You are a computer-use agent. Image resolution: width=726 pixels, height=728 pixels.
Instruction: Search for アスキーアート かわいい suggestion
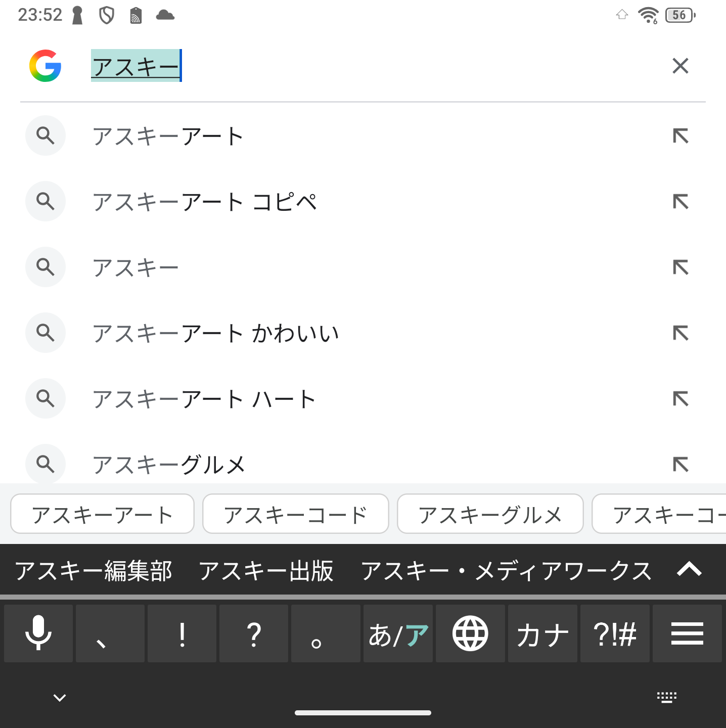(x=215, y=333)
